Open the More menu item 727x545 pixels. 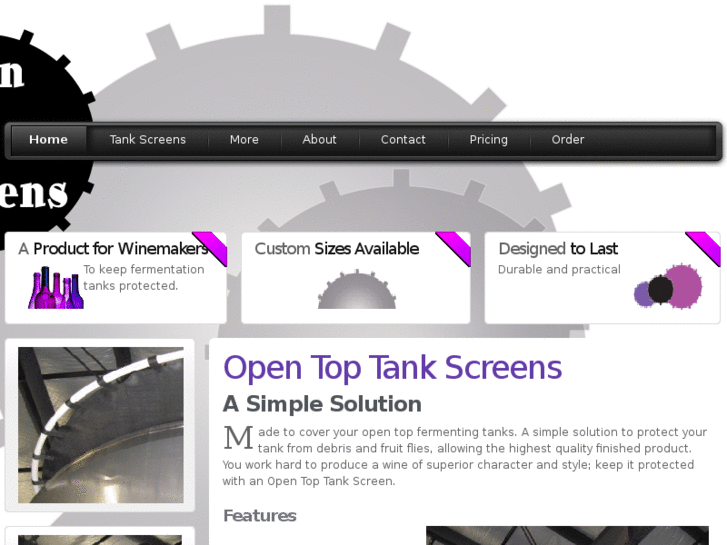coord(244,140)
